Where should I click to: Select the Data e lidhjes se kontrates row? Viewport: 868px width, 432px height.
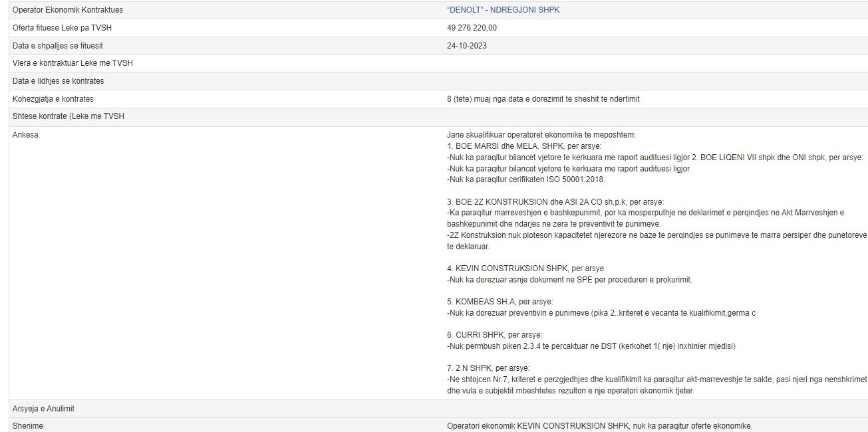pos(59,81)
